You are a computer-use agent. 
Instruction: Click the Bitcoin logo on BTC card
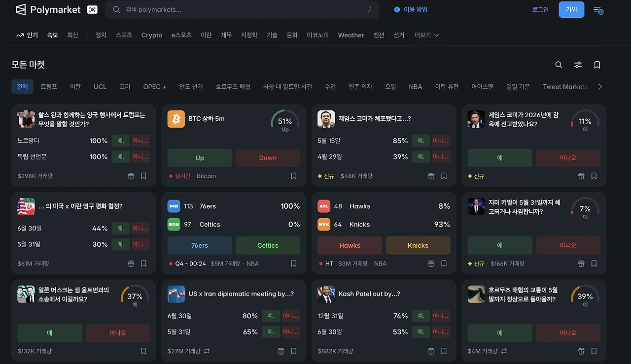pos(176,119)
